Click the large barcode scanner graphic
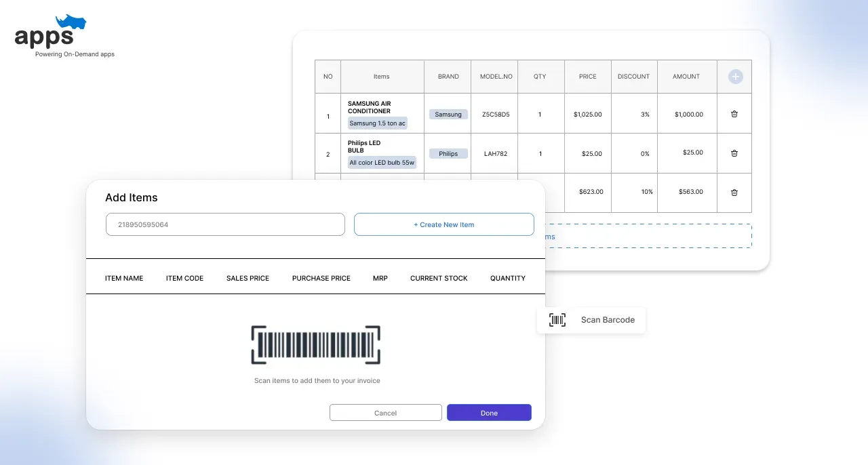The image size is (868, 465). (316, 345)
